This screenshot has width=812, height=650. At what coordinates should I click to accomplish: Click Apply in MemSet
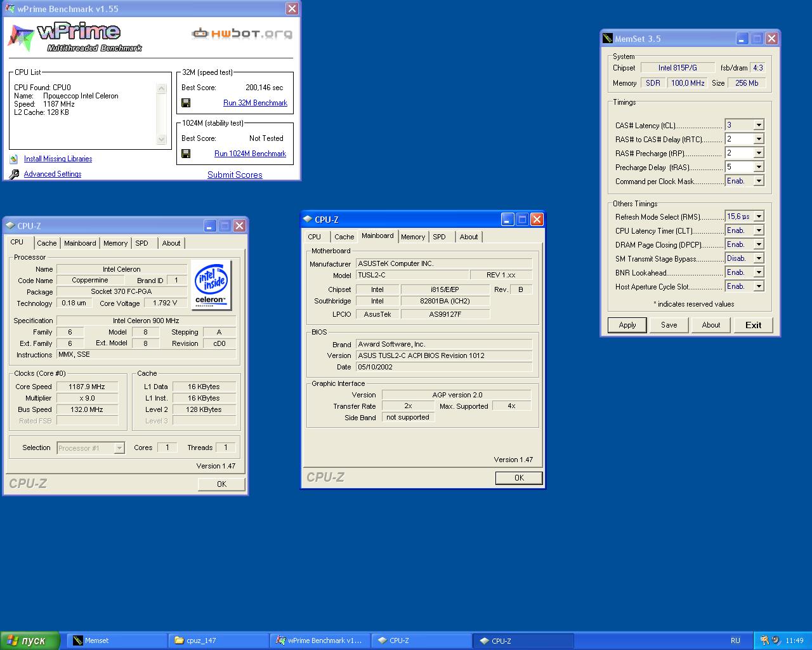tap(627, 325)
